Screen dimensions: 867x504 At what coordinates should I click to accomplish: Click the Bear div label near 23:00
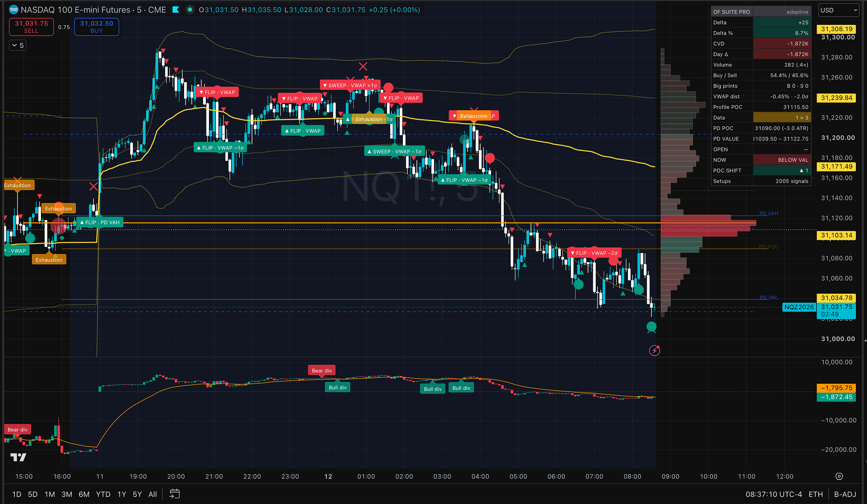pos(322,370)
